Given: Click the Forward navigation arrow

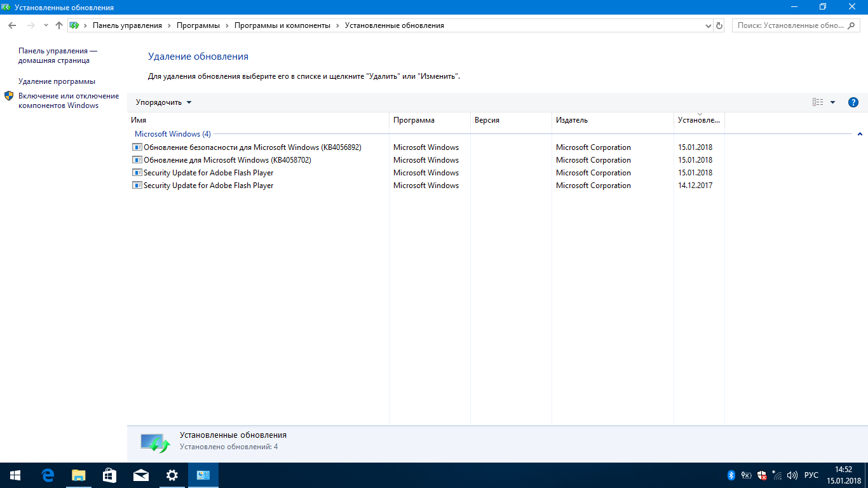Looking at the screenshot, I should 31,25.
